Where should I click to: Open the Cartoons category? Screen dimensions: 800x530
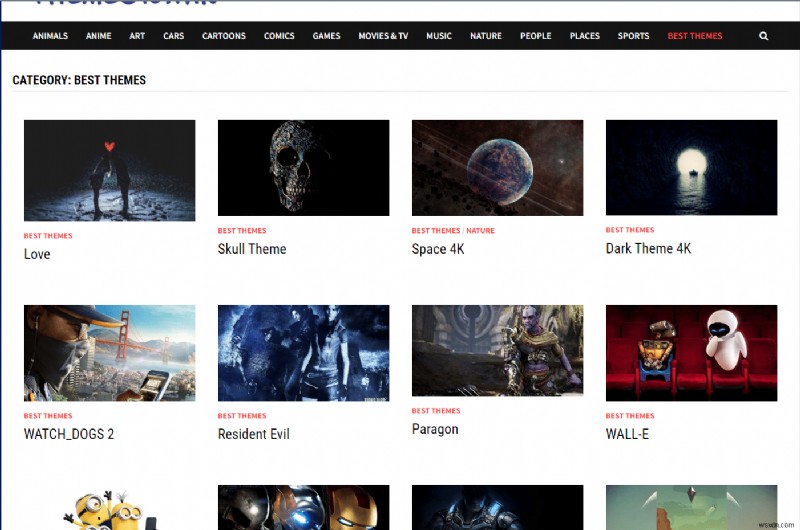coord(223,36)
